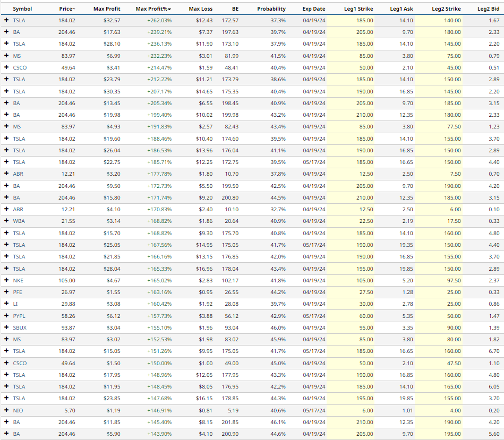This screenshot has width=504, height=440.
Task: Sort by the Exp Date column header
Action: [x=314, y=8]
